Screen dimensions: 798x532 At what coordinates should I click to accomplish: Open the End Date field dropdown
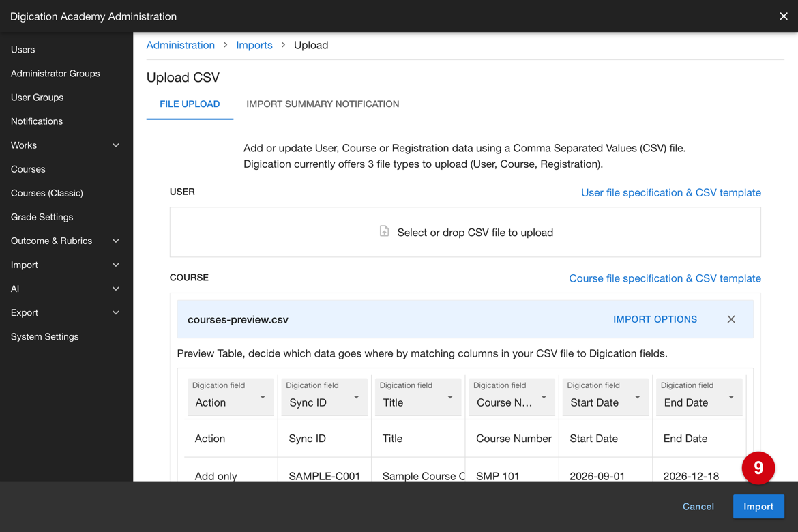[x=698, y=396]
